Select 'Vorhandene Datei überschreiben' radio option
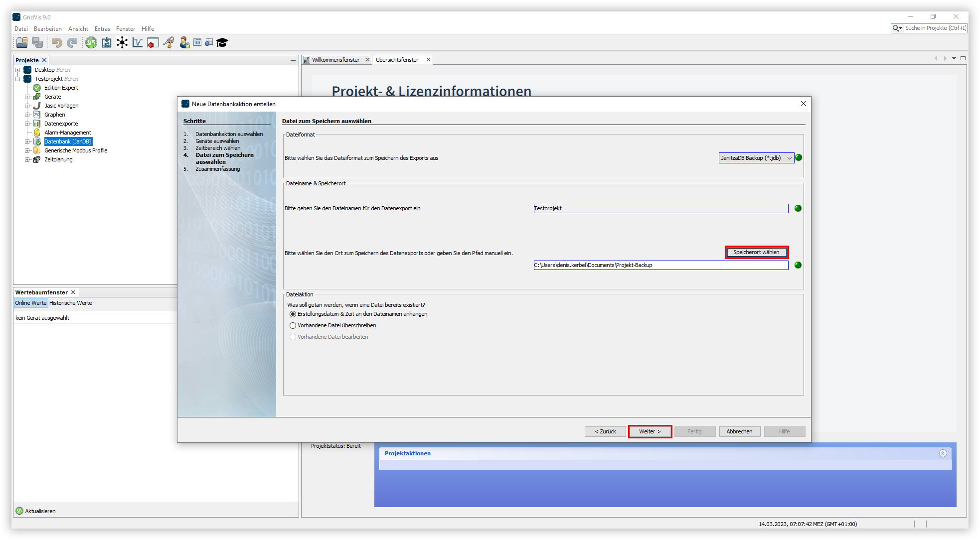The image size is (980, 540). point(293,326)
